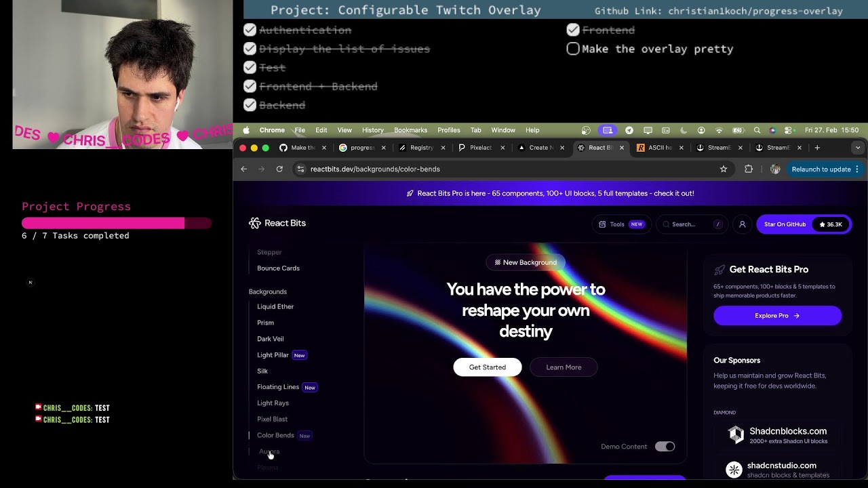Viewport: 868px width, 488px height.
Task: Bookmark this page with the star icon
Action: tap(724, 169)
